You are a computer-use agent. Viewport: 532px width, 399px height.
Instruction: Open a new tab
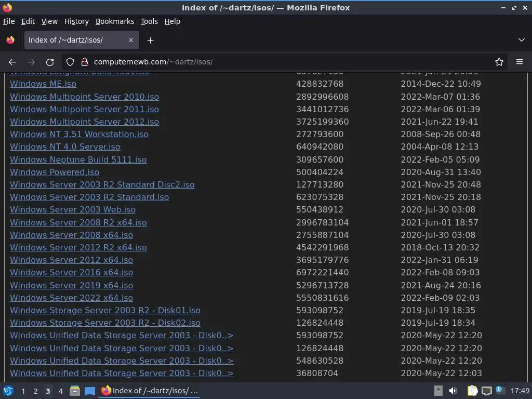click(x=150, y=41)
